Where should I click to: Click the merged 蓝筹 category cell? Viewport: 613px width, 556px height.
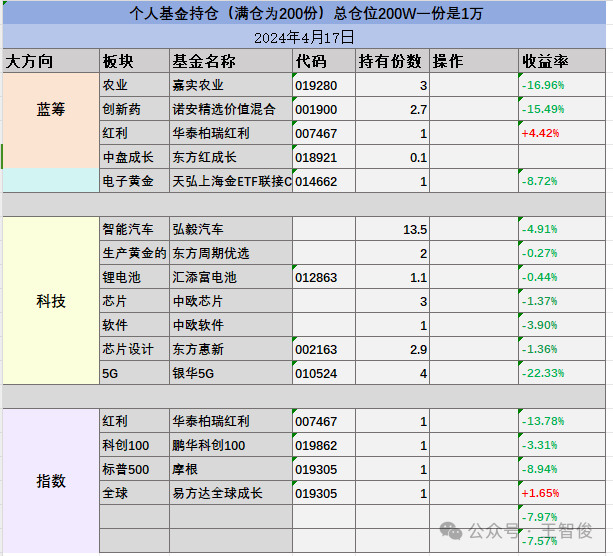point(51,121)
